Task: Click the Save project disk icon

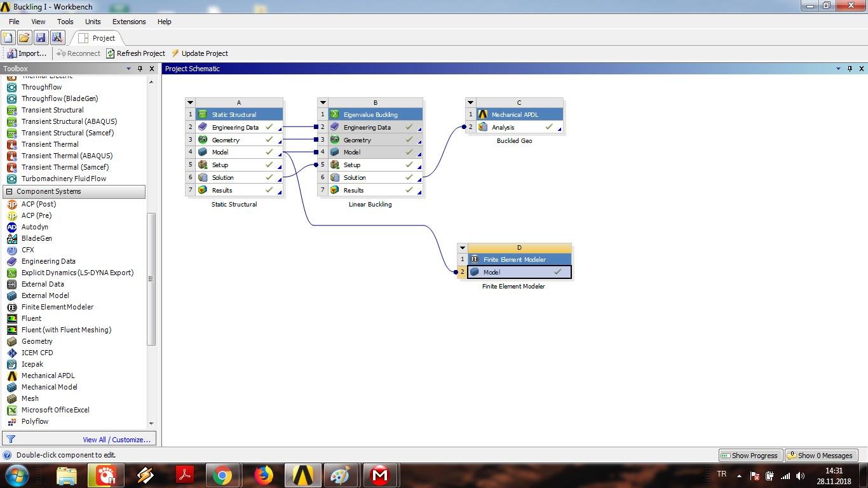Action: [x=41, y=38]
